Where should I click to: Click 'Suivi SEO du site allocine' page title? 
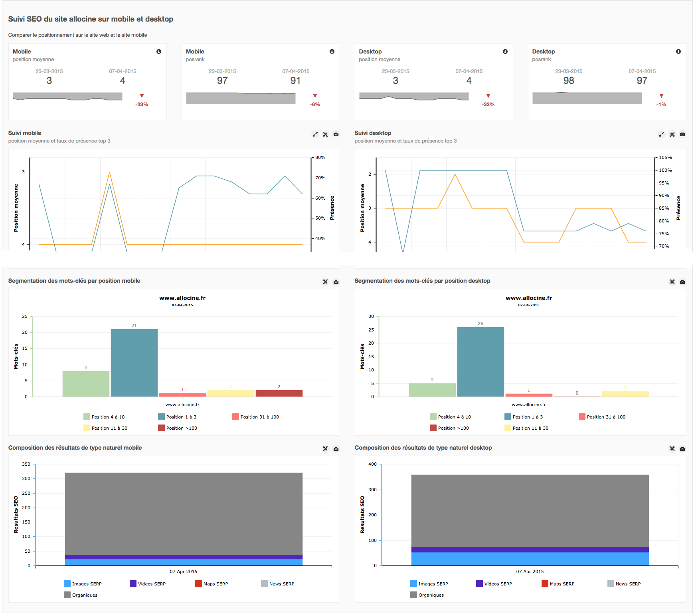pos(91,19)
